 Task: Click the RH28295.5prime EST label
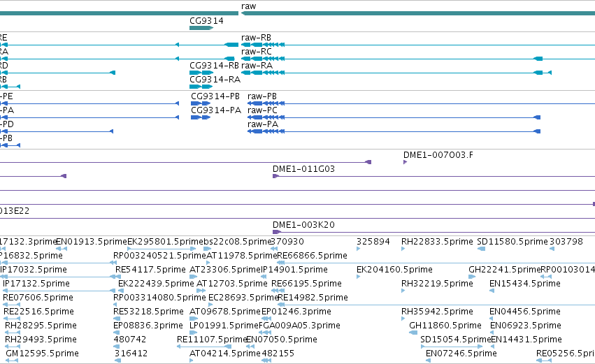coord(41,326)
